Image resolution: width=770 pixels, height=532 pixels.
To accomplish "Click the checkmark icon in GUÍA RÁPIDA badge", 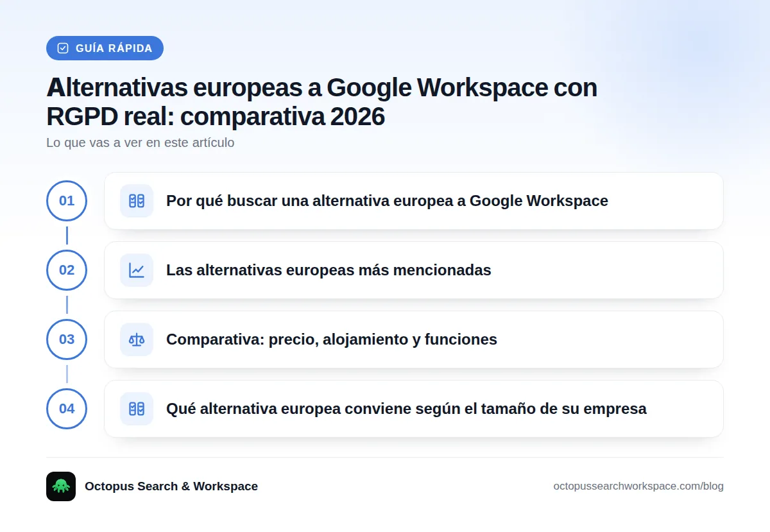I will [x=63, y=48].
